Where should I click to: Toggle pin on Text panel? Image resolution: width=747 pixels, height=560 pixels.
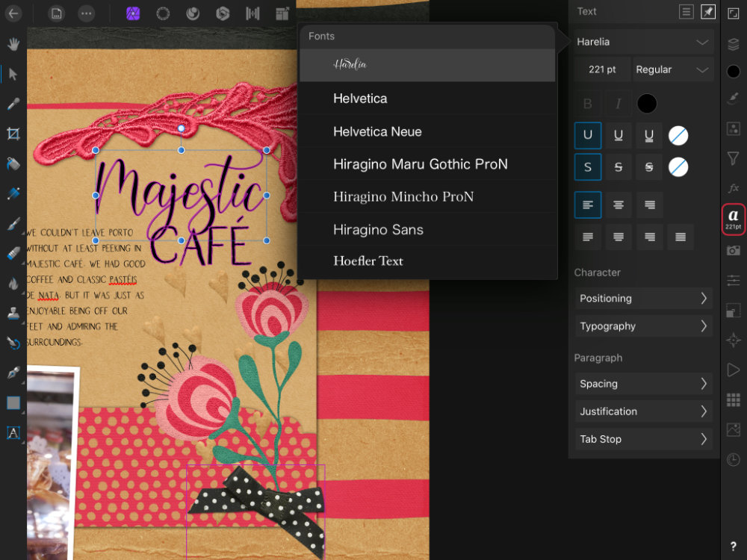[x=708, y=11]
